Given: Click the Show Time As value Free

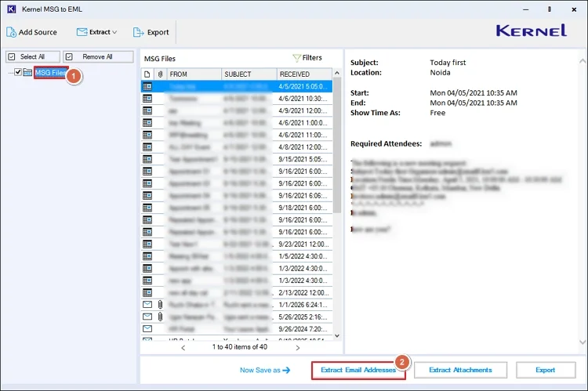Looking at the screenshot, I should pyautogui.click(x=437, y=113).
